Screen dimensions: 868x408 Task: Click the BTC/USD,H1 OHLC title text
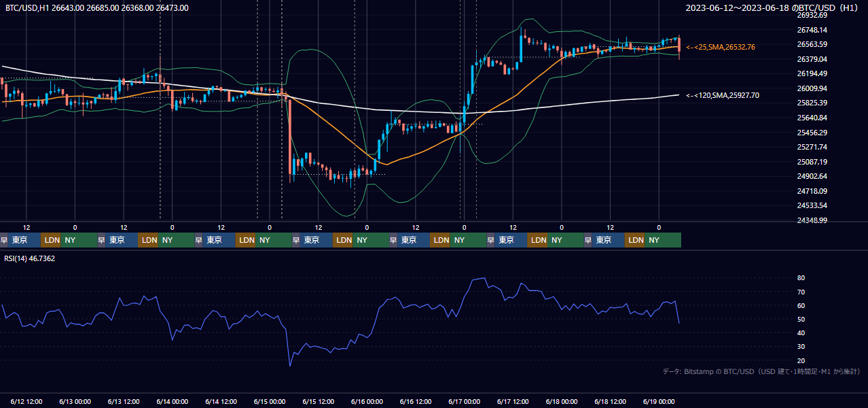[97, 8]
